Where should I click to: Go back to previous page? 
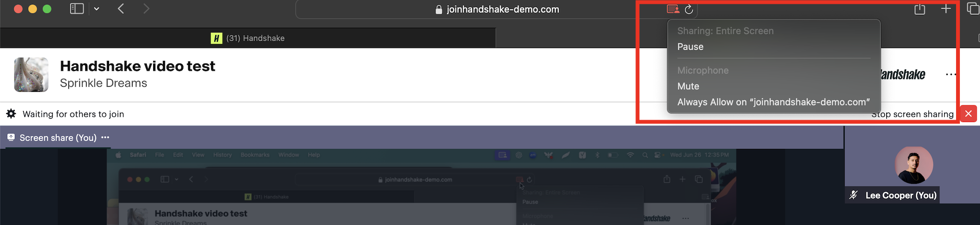(121, 9)
